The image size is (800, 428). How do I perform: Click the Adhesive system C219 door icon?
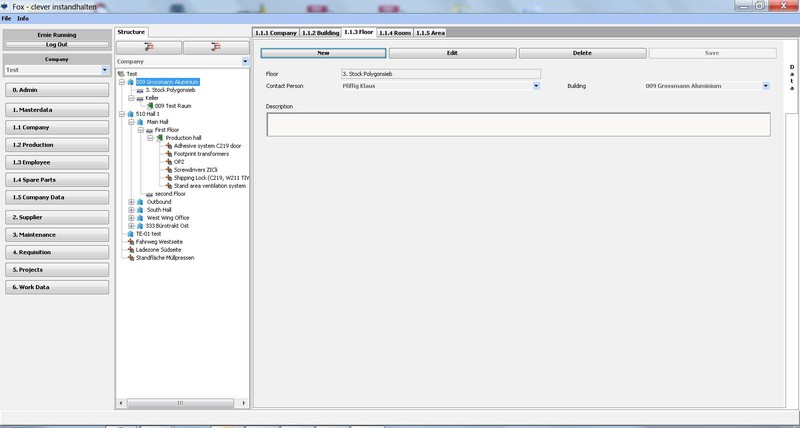pyautogui.click(x=168, y=146)
